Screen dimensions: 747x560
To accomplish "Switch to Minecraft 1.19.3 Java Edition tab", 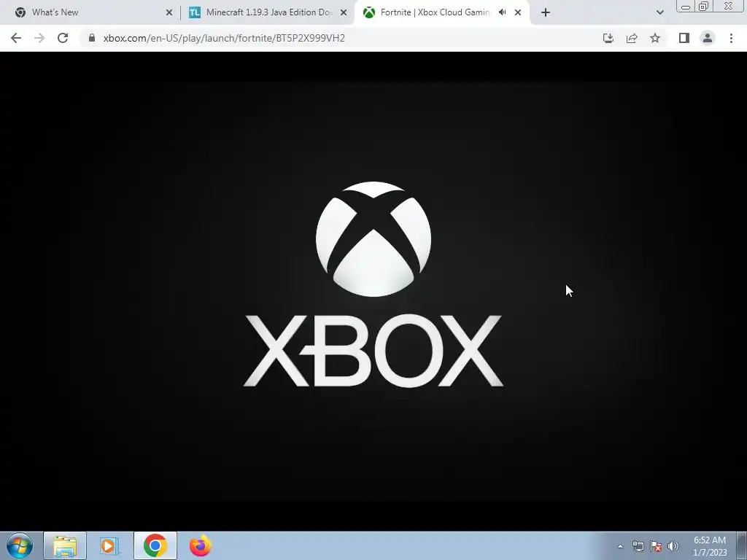I will click(268, 12).
